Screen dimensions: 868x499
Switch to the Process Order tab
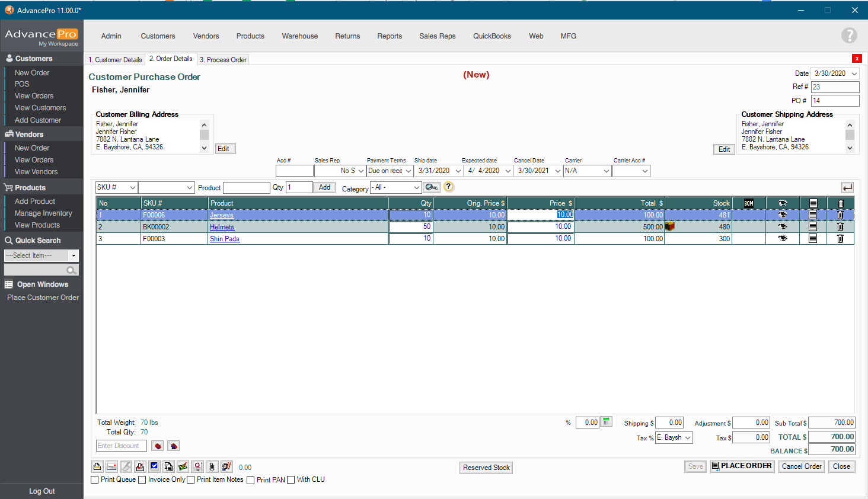223,60
